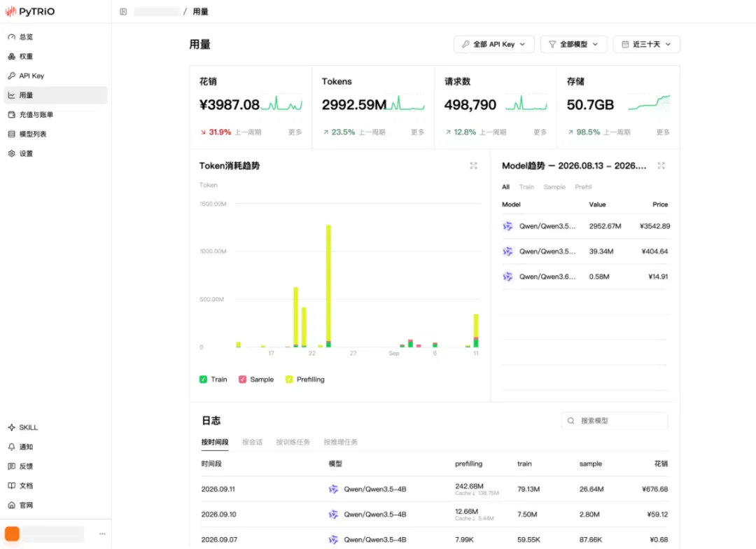Screen dimensions: 756x549
Task: Open 文档 documentation
Action: pyautogui.click(x=55, y=486)
